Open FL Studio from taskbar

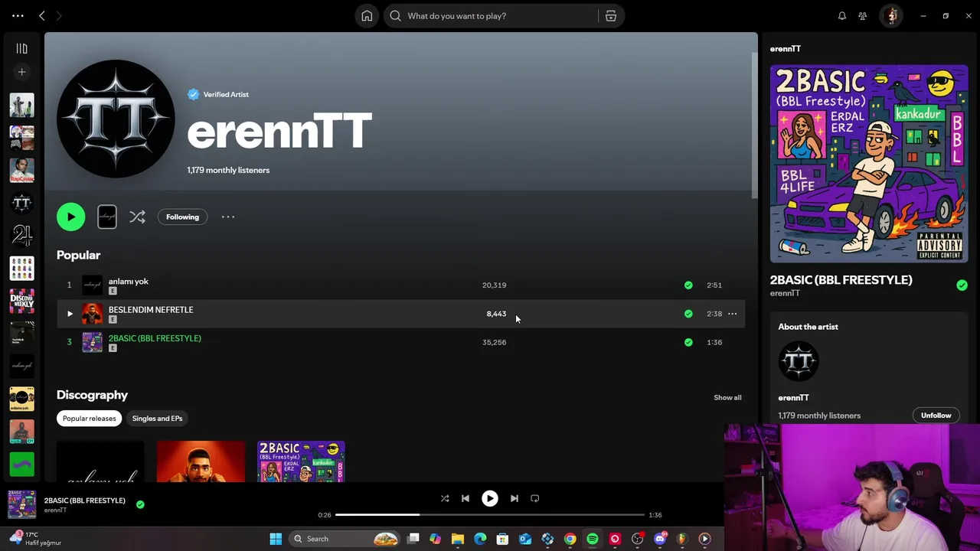[x=682, y=539]
